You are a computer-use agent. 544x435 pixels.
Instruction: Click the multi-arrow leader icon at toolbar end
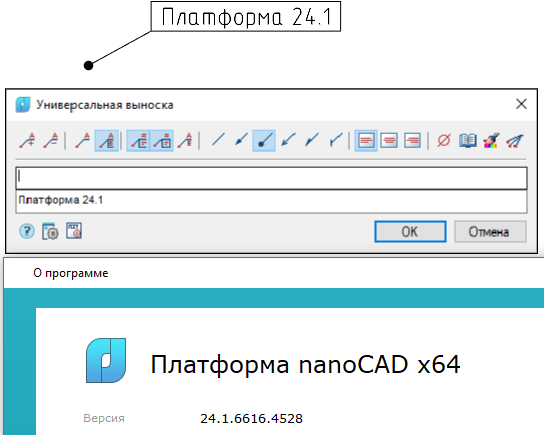[515, 140]
